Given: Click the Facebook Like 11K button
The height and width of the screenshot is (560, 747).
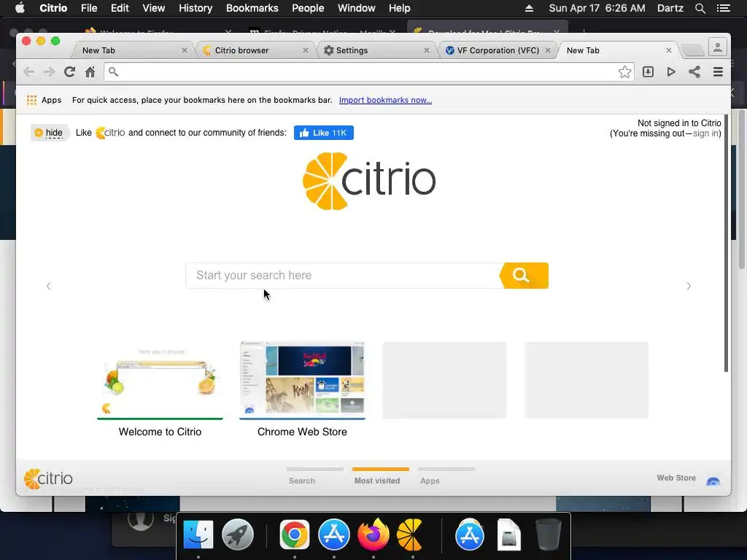Looking at the screenshot, I should [x=323, y=133].
